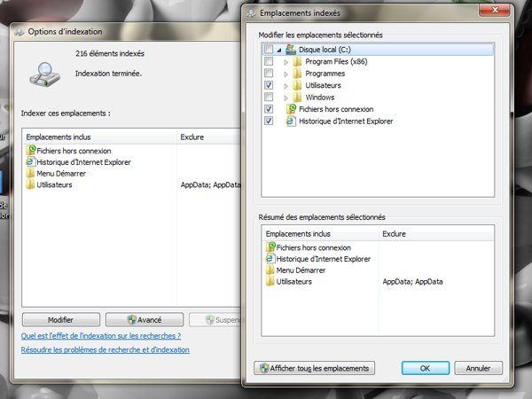
Task: Click the OK button
Action: 426,368
